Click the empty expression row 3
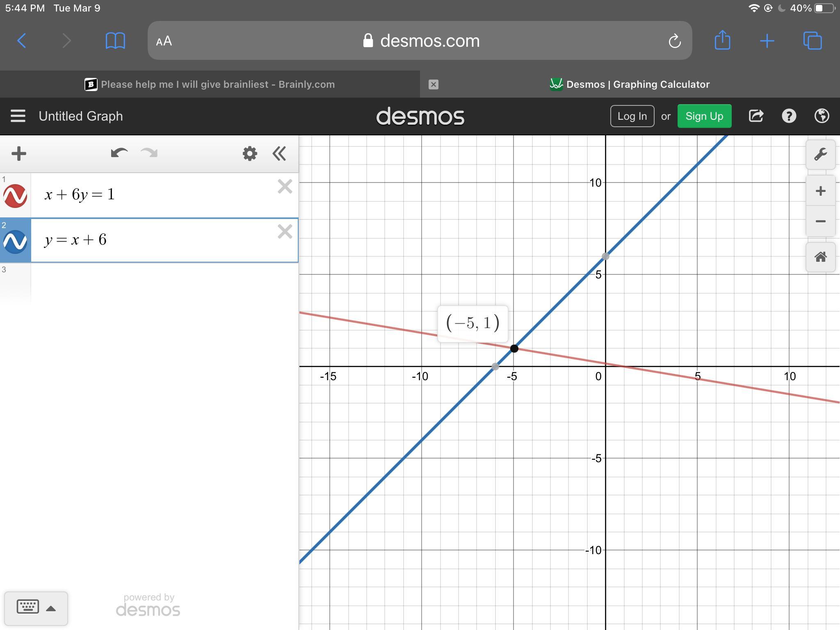The image size is (840, 630). 164,283
